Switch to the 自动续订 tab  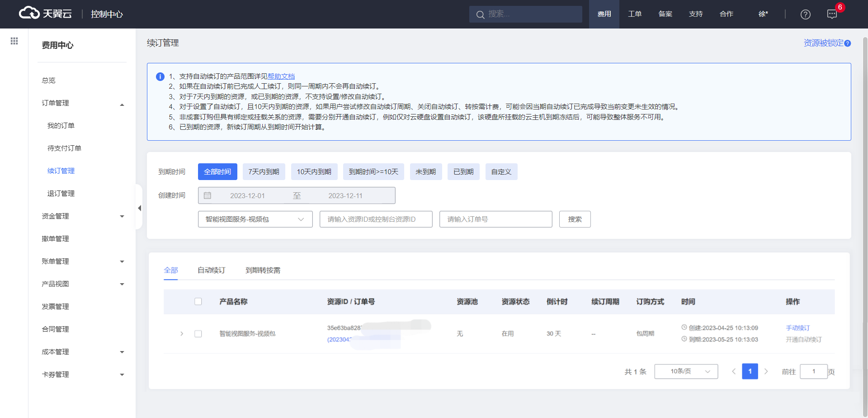pyautogui.click(x=211, y=271)
